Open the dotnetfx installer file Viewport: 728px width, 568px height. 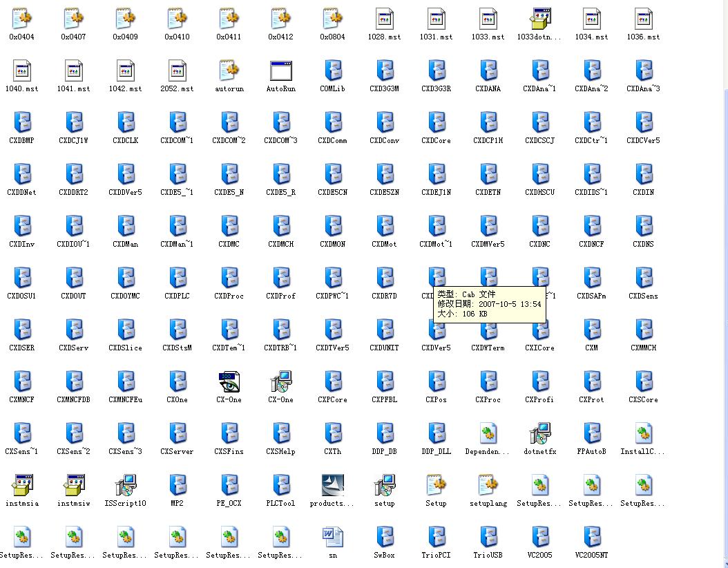point(539,434)
